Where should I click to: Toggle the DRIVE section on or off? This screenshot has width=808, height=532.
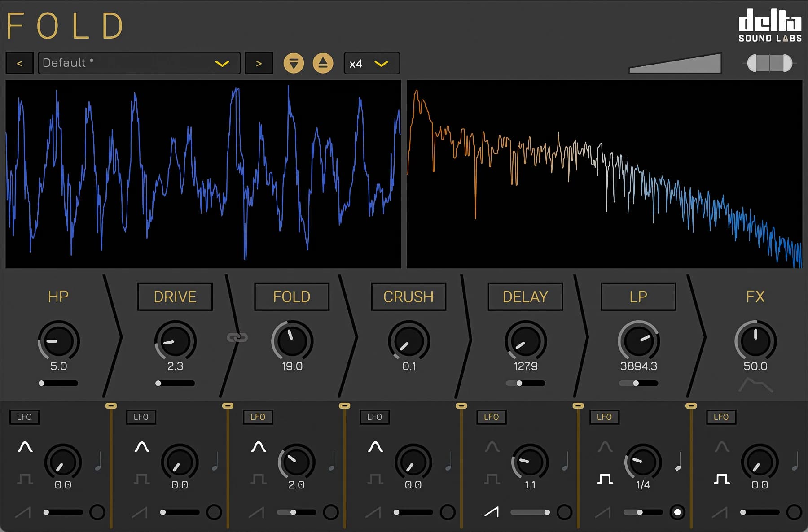(x=175, y=297)
